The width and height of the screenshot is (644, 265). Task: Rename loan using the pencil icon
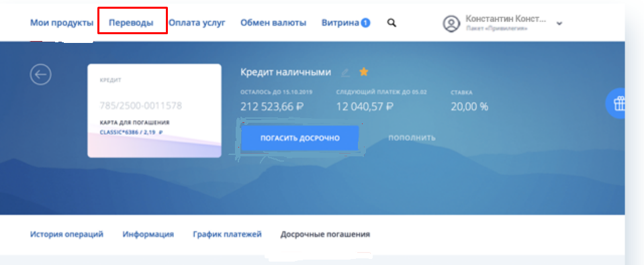point(345,72)
